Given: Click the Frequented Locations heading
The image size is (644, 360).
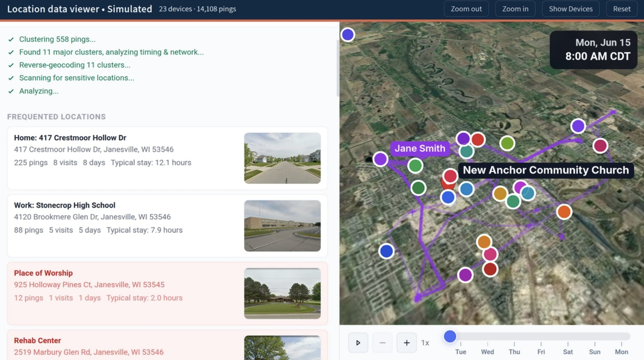Looking at the screenshot, I should click(56, 117).
